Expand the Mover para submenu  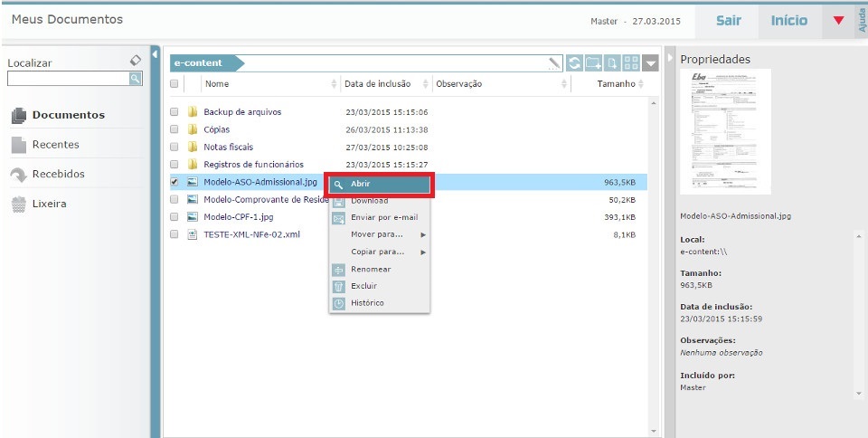coord(378,234)
